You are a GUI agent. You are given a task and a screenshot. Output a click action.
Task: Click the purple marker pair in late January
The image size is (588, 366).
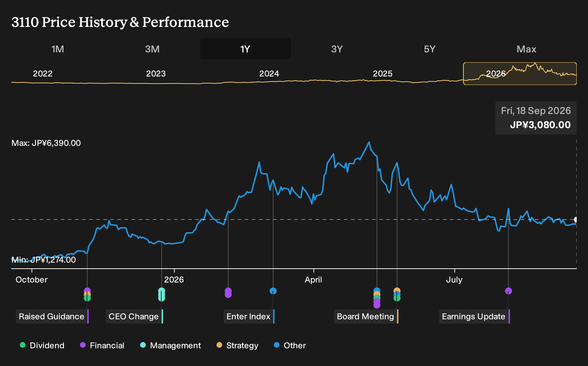click(228, 293)
